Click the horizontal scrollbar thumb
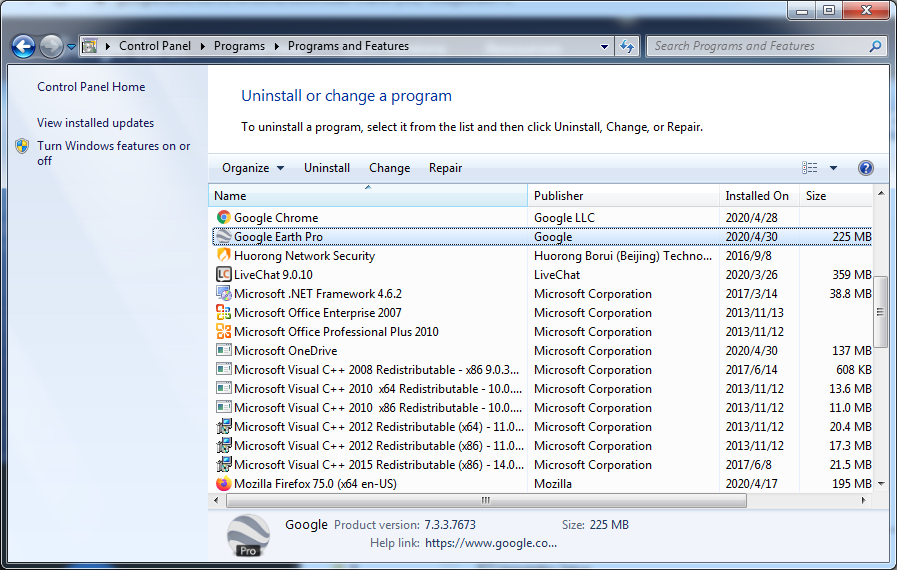The height and width of the screenshot is (570, 897). pyautogui.click(x=486, y=500)
